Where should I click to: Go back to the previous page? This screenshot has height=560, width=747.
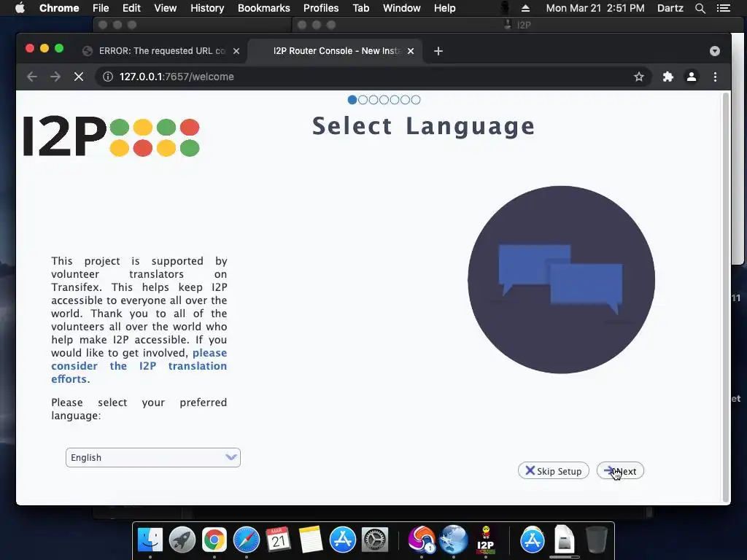(32, 77)
